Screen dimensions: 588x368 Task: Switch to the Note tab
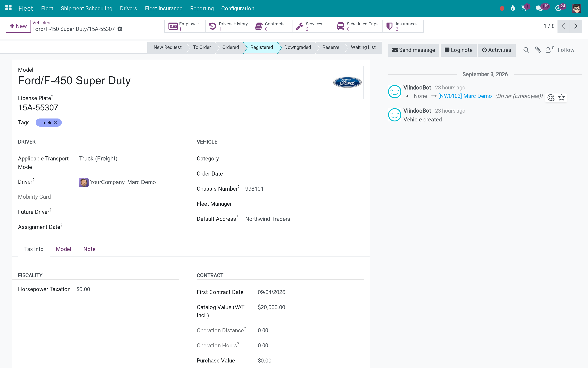pyautogui.click(x=89, y=249)
